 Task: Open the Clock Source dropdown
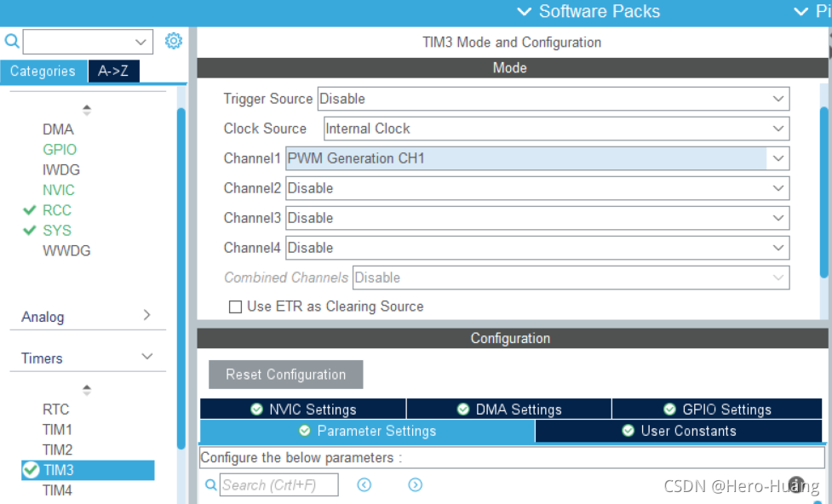click(x=557, y=129)
